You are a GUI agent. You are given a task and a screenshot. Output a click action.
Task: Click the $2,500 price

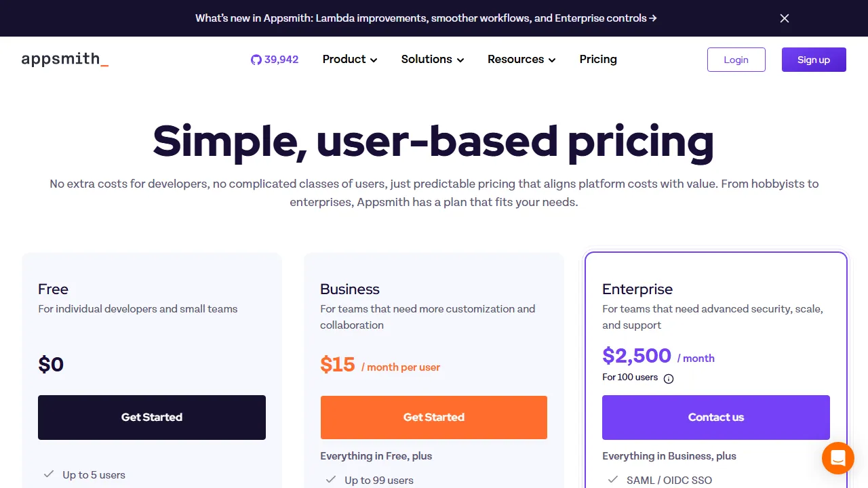click(637, 356)
